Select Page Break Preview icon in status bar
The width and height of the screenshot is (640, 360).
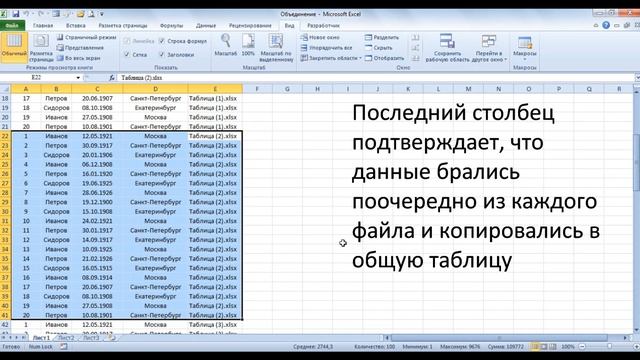(553, 347)
